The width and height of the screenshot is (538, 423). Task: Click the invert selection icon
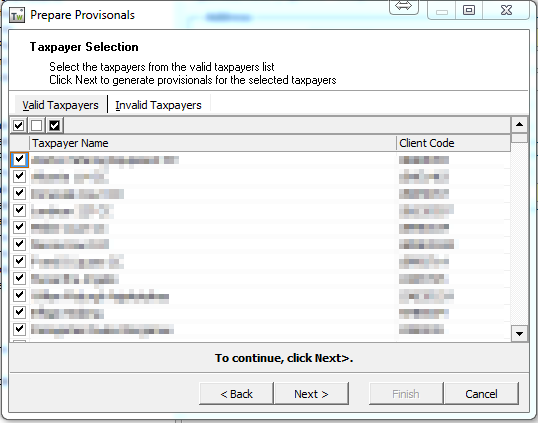click(x=55, y=126)
